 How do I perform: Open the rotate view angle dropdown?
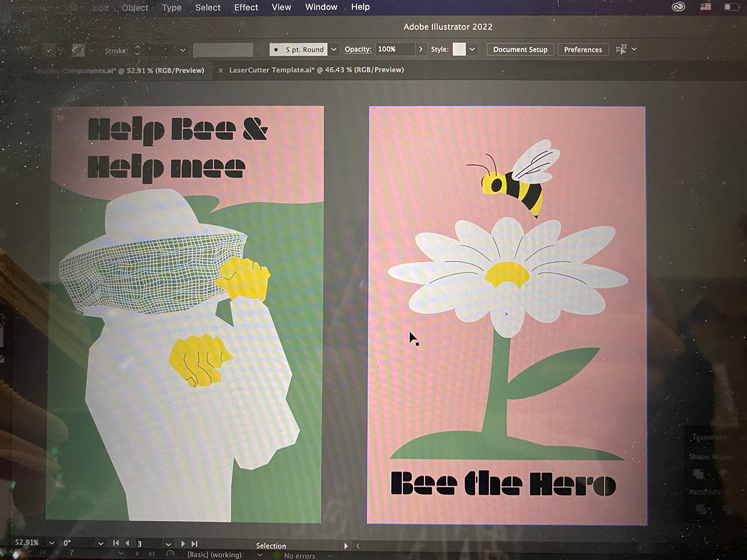[101, 543]
